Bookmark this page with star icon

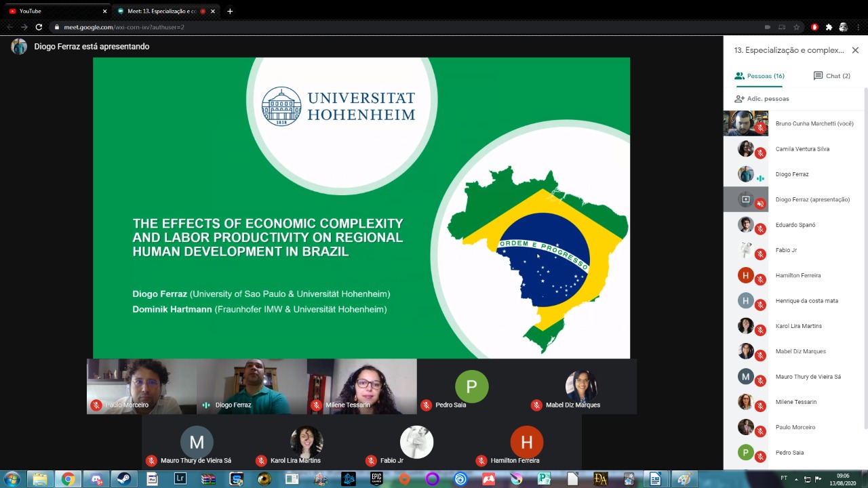click(797, 27)
